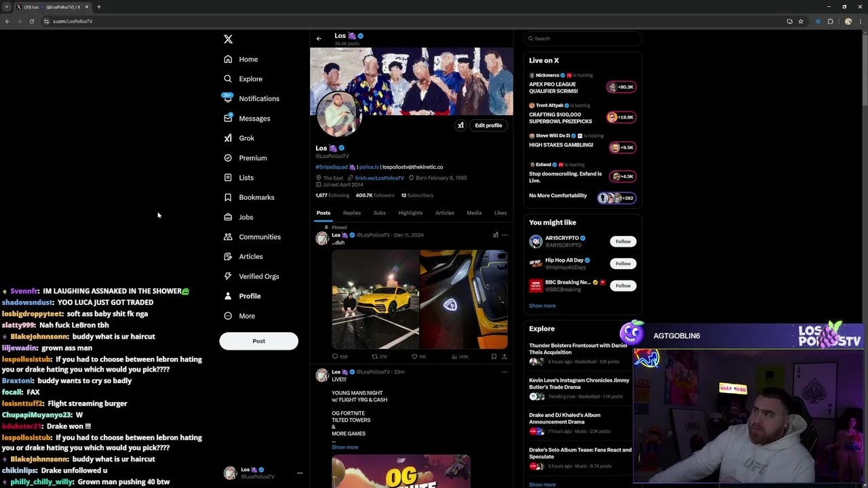Open the linktr.ee/LosPollosTV link
Image resolution: width=868 pixels, height=488 pixels.
click(379, 178)
